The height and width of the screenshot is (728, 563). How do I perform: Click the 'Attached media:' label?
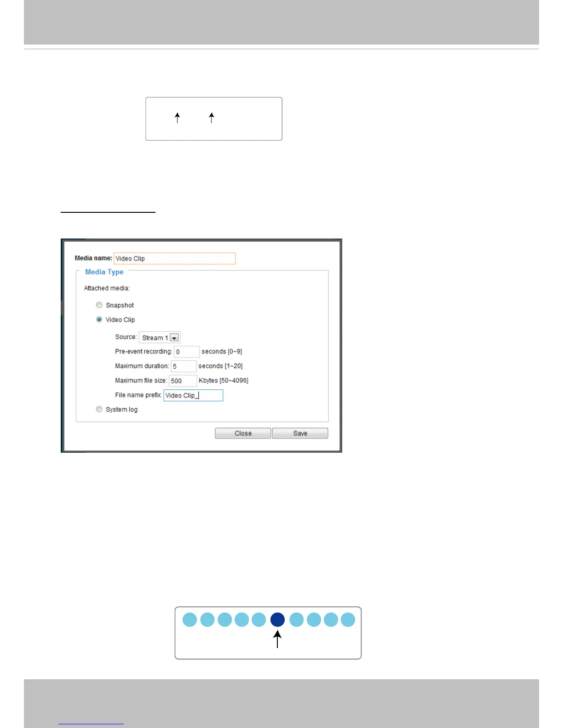pos(107,288)
